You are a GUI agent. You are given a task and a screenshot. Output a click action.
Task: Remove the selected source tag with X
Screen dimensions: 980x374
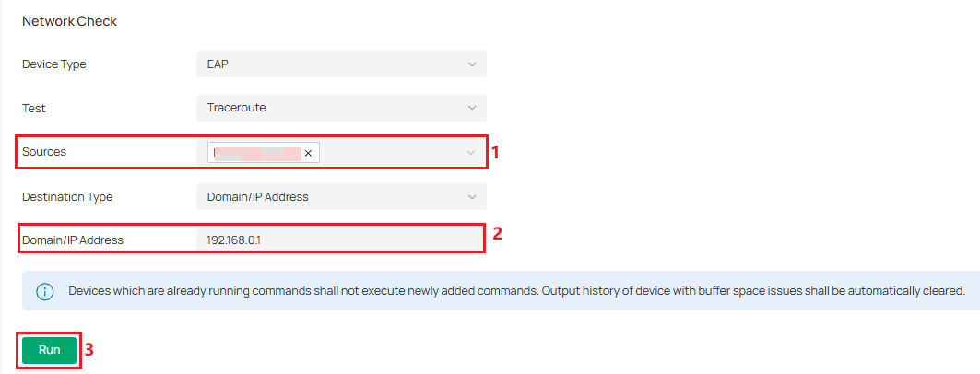(308, 154)
